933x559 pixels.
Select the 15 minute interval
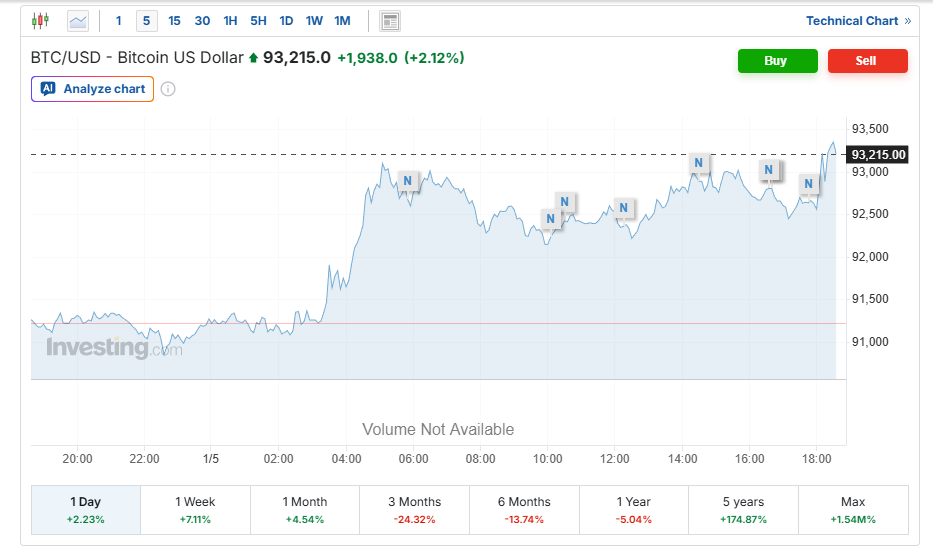[175, 21]
